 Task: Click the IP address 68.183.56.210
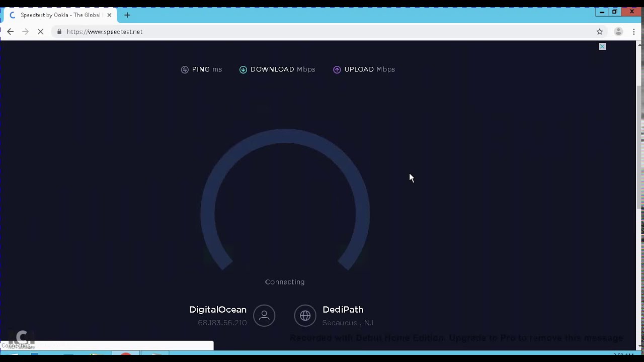pyautogui.click(x=222, y=323)
